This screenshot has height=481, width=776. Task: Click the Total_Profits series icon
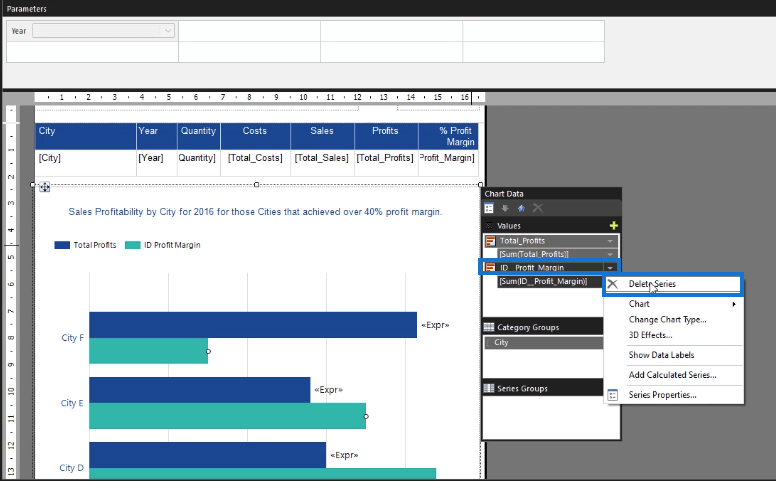pos(490,241)
